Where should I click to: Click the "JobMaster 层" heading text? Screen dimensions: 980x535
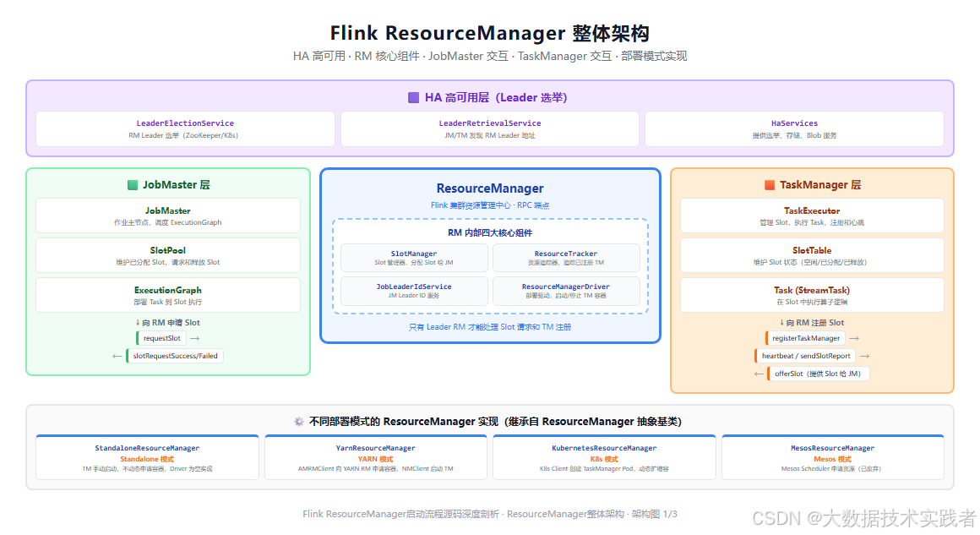pyautogui.click(x=177, y=185)
